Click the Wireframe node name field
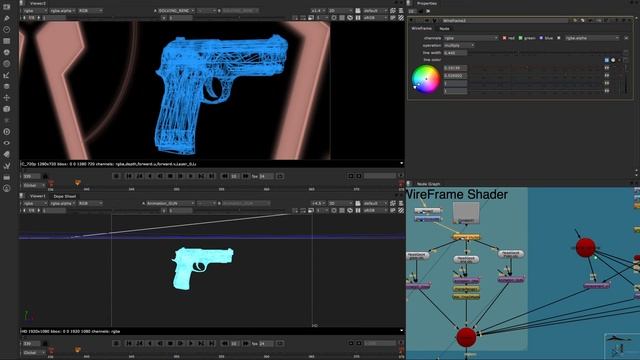The height and width of the screenshot is (360, 640). point(504,20)
